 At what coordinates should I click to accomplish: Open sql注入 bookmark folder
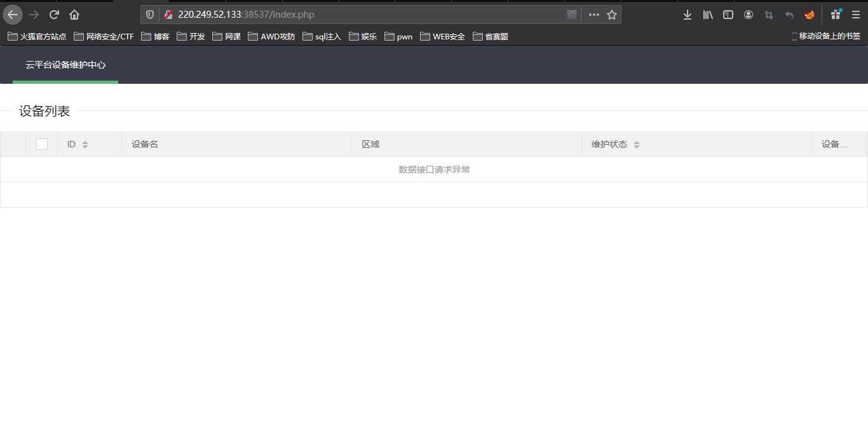[x=322, y=37]
